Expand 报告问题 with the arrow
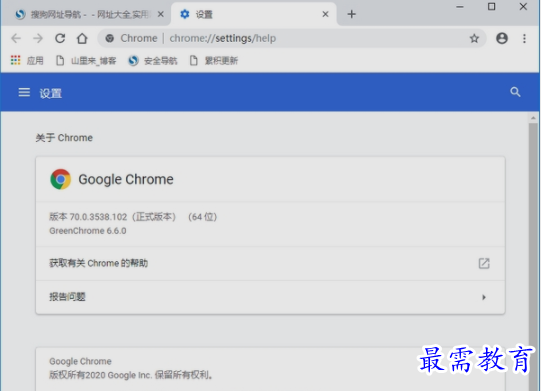Screen dimensions: 541x391 [484, 297]
